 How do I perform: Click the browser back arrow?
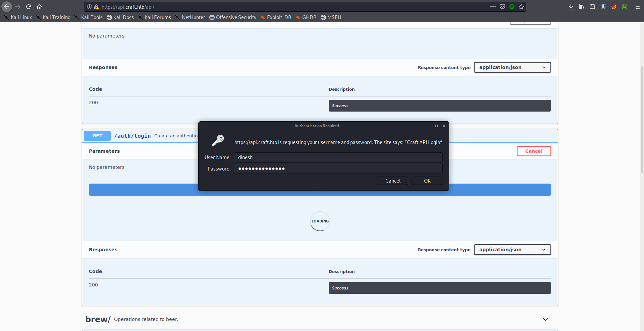7,7
